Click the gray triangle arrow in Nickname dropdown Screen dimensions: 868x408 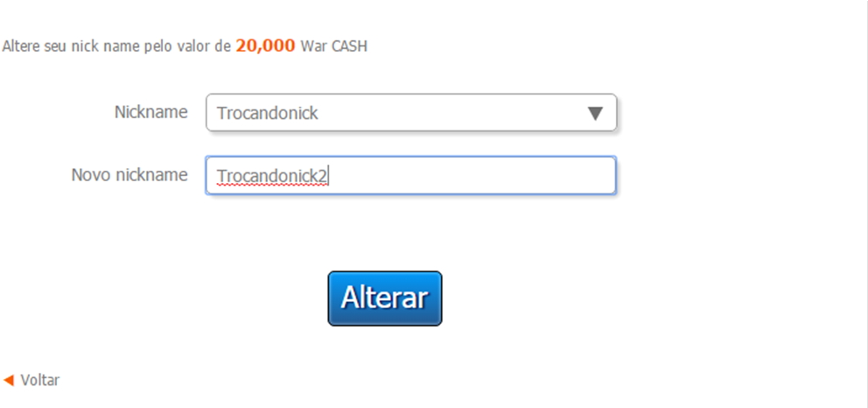coord(595,114)
